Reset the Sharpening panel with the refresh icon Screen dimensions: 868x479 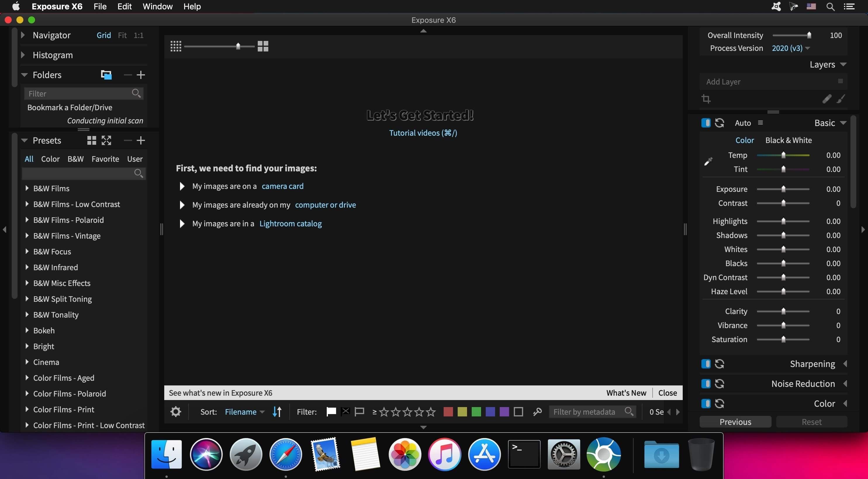click(720, 364)
